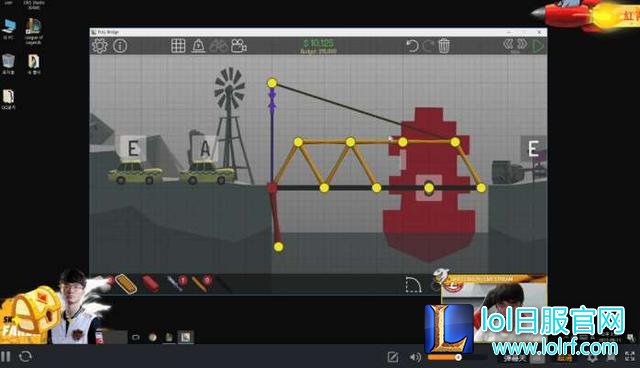Click the green budget cost readout
The height and width of the screenshot is (368, 640).
point(318,43)
